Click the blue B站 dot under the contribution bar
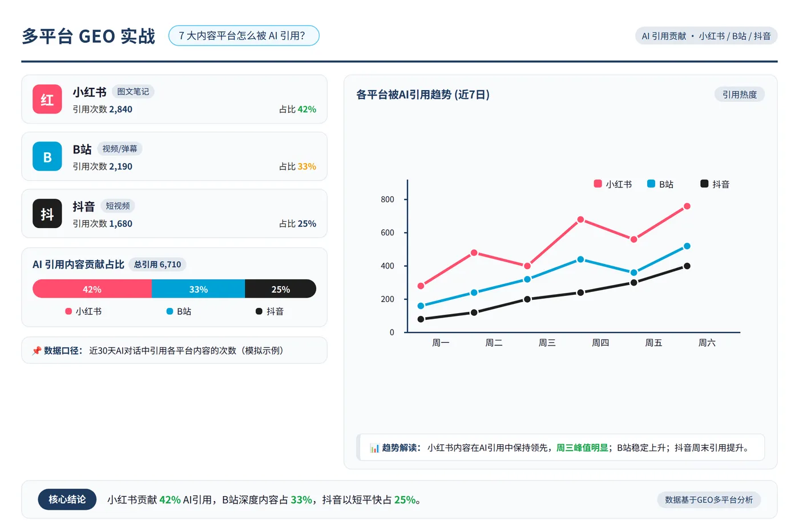 pyautogui.click(x=170, y=311)
